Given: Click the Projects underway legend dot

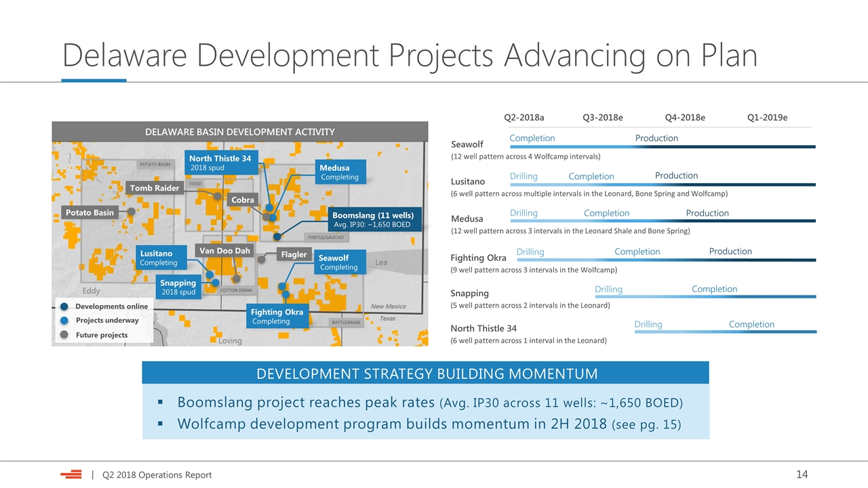Looking at the screenshot, I should point(64,321).
